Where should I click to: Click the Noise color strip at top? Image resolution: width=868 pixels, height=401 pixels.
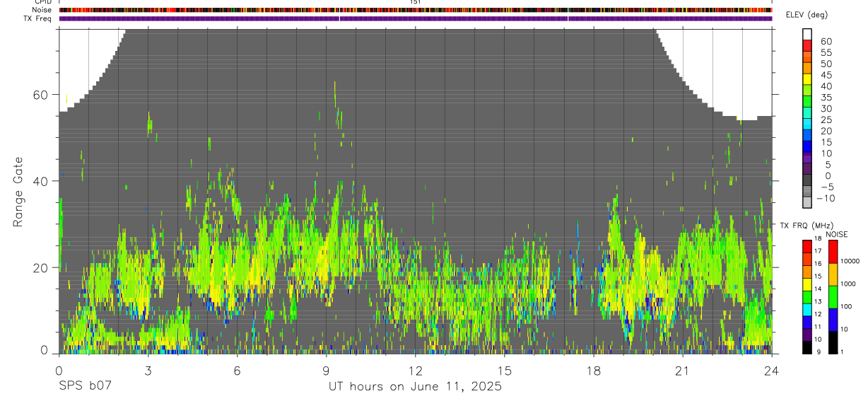(416, 10)
